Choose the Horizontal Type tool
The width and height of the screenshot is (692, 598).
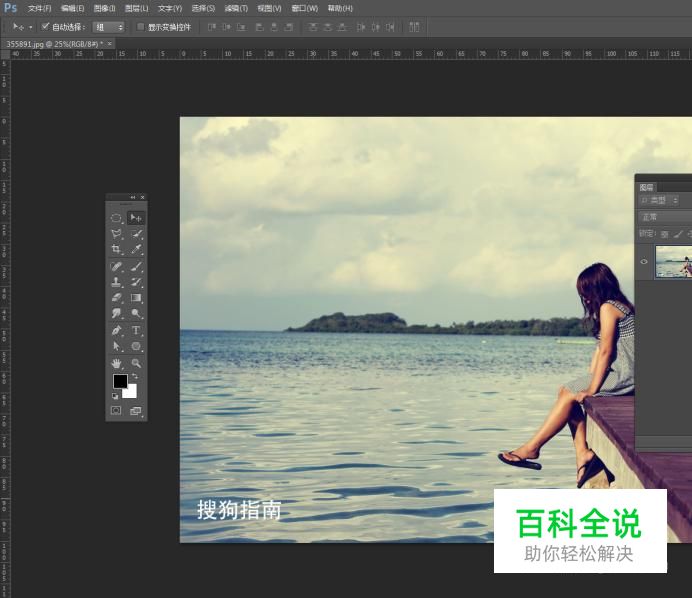(136, 330)
